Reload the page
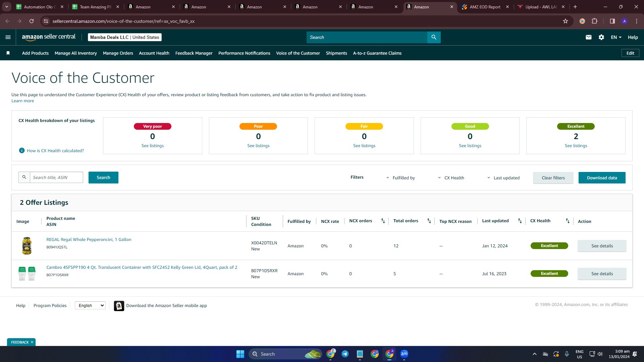Image resolution: width=644 pixels, height=362 pixels. pos(32,21)
